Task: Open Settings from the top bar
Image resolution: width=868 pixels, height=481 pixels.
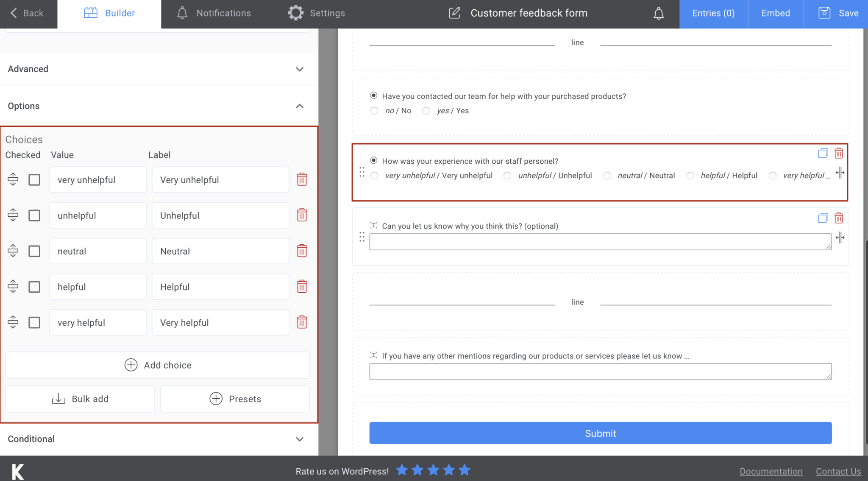Action: coord(316,13)
